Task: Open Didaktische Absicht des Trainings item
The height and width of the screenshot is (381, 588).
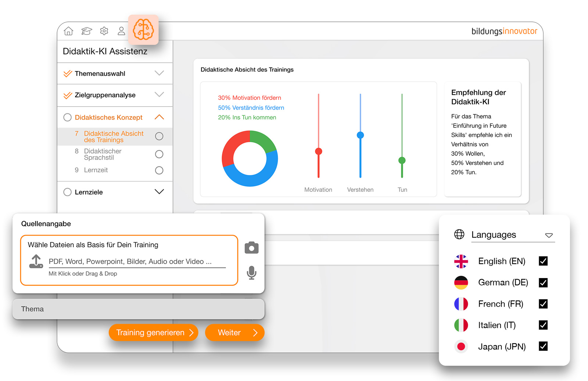Action: tap(114, 137)
